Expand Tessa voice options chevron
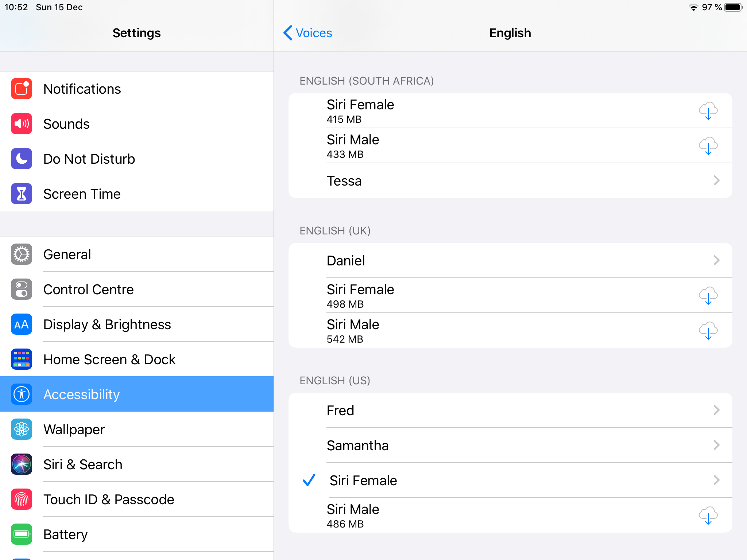The image size is (747, 560). coord(716,180)
